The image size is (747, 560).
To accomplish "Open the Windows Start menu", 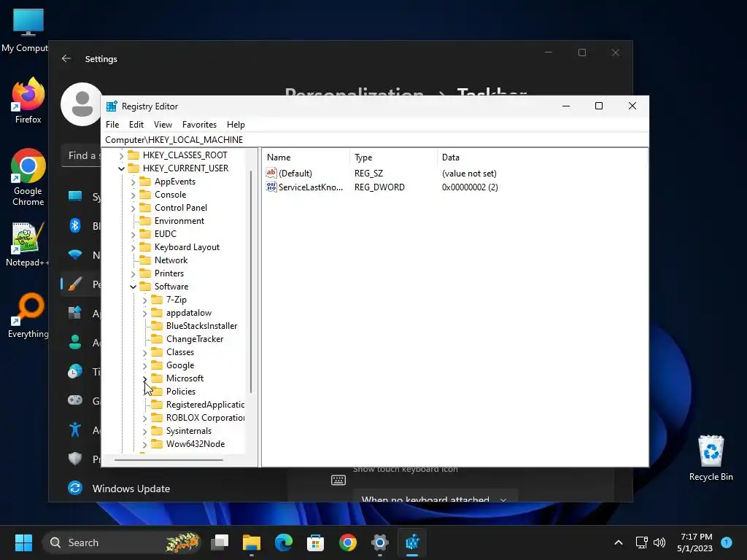I will [x=23, y=542].
